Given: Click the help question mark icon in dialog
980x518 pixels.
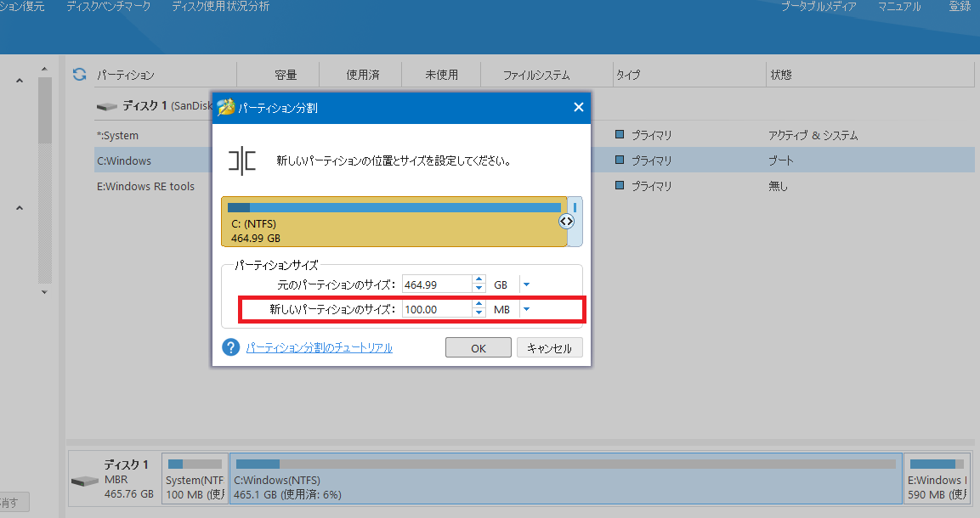Looking at the screenshot, I should click(x=230, y=347).
